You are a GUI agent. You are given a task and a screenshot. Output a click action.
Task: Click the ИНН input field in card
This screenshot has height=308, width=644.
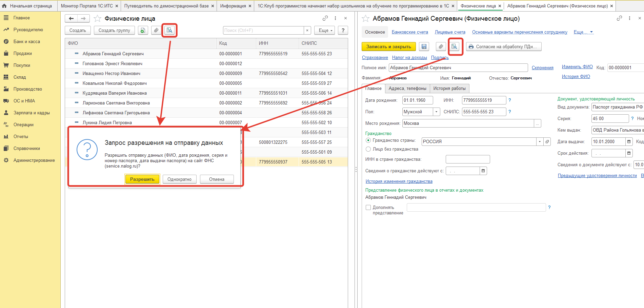[x=484, y=100]
